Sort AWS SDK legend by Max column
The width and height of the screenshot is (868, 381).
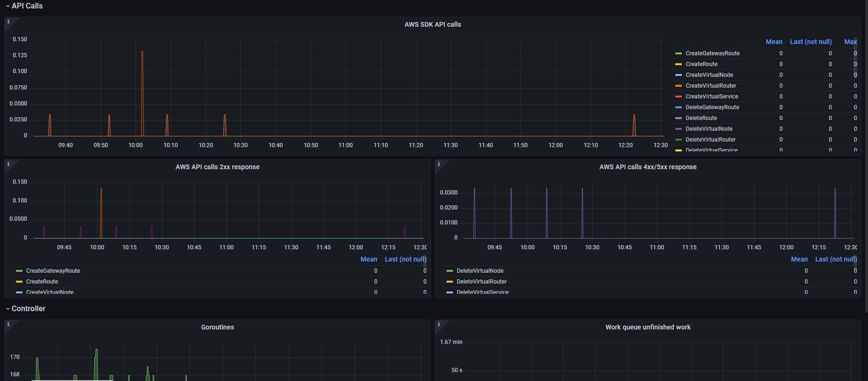[850, 42]
